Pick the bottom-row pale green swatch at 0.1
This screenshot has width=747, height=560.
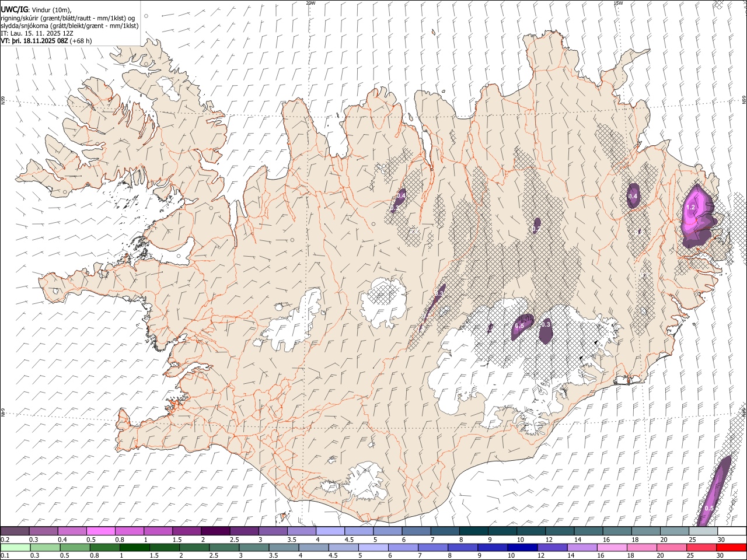(15, 547)
